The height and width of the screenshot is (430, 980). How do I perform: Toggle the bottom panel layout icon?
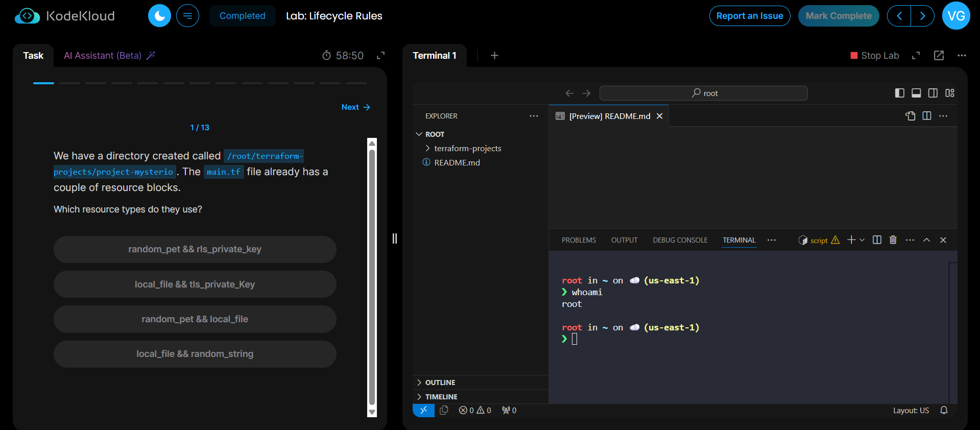coord(916,93)
